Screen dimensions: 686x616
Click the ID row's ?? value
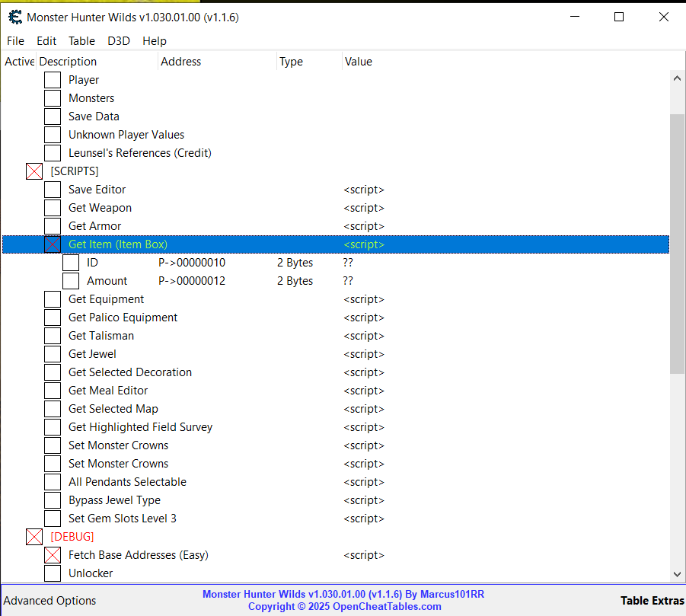point(348,263)
